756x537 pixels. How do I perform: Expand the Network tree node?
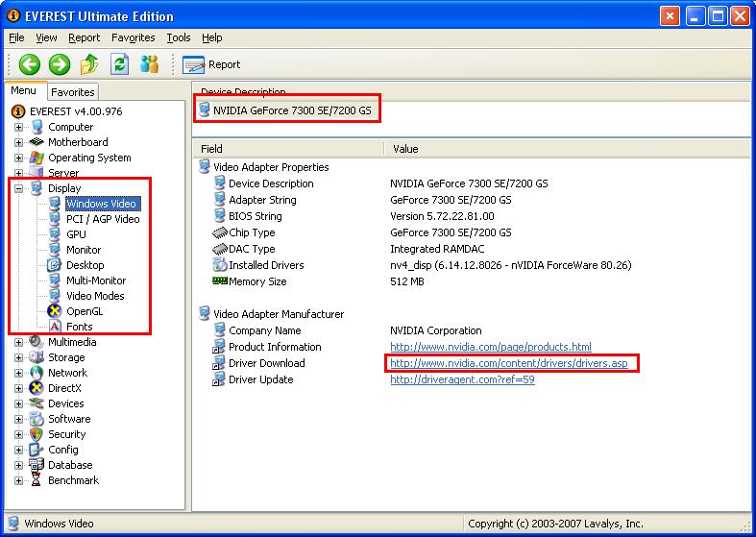pyautogui.click(x=18, y=373)
